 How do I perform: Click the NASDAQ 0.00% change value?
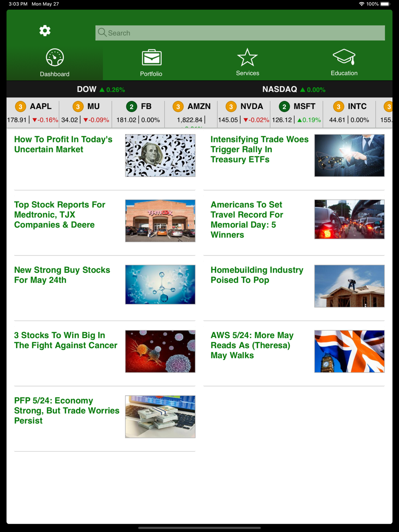click(313, 90)
